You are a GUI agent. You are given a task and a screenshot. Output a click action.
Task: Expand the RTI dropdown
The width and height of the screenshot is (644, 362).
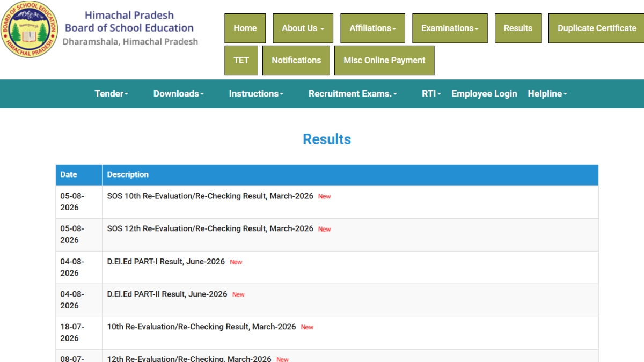tap(431, 94)
